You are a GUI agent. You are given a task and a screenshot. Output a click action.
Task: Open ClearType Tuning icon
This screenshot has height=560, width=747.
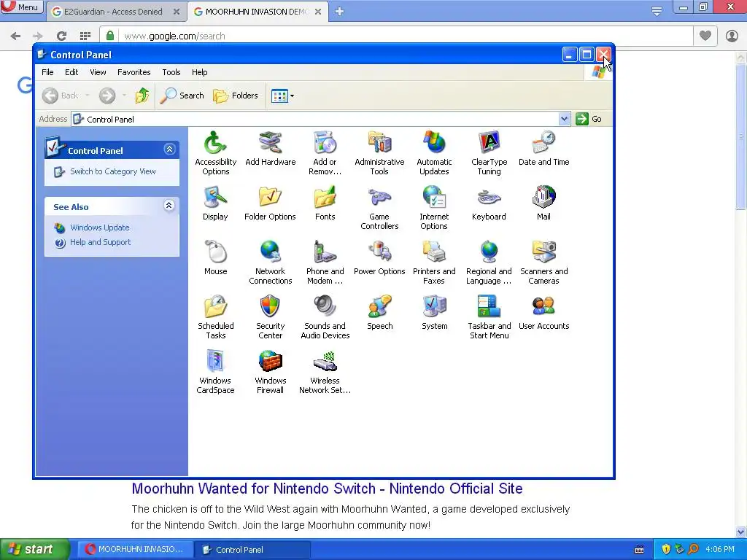pos(489,153)
